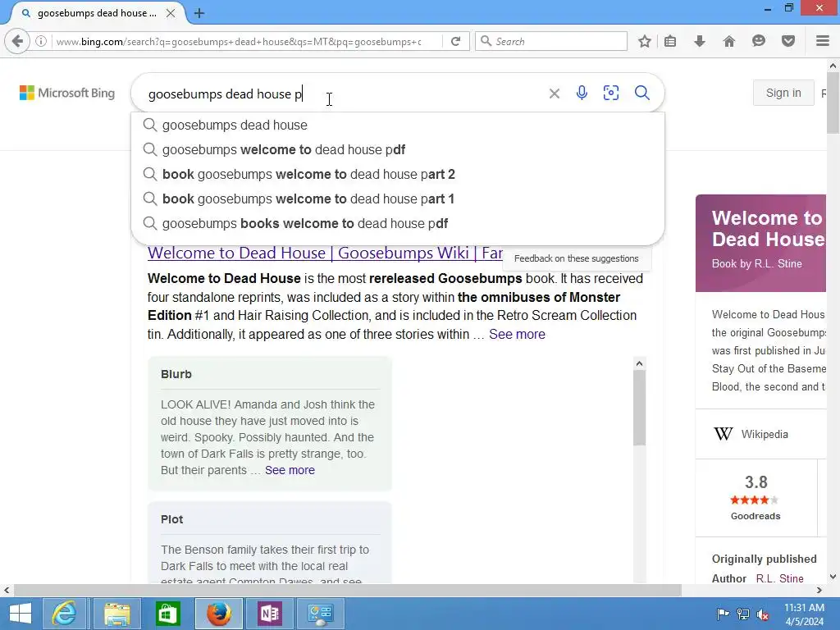This screenshot has height=630, width=840.
Task: Click the Blurb card heading
Action: pos(176,374)
